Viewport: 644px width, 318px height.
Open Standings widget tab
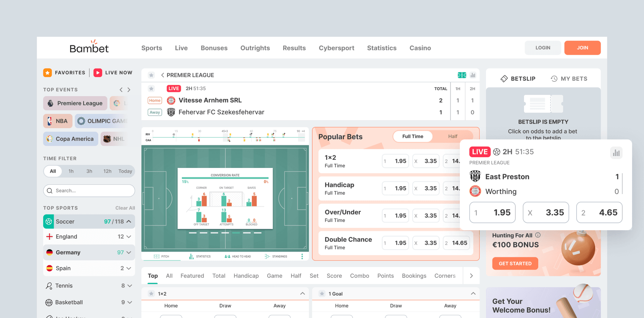tap(276, 256)
